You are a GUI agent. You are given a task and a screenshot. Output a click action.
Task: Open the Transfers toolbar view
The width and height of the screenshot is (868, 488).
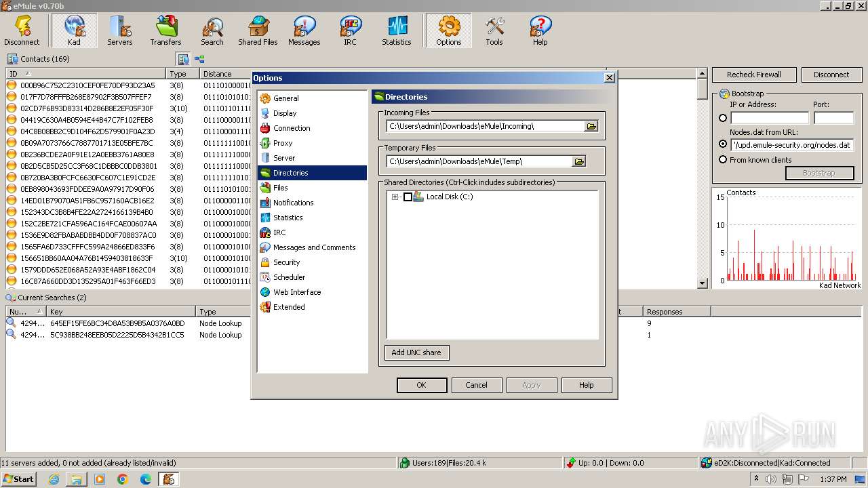click(166, 30)
